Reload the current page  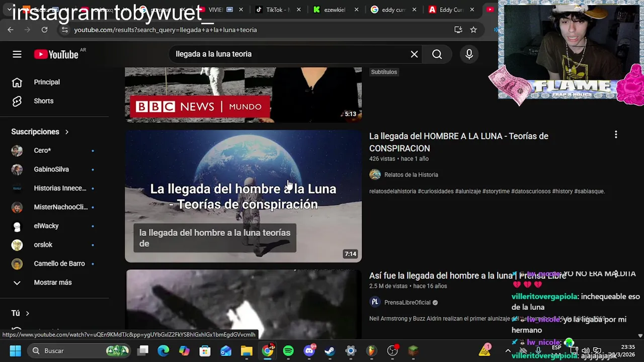tap(44, 30)
